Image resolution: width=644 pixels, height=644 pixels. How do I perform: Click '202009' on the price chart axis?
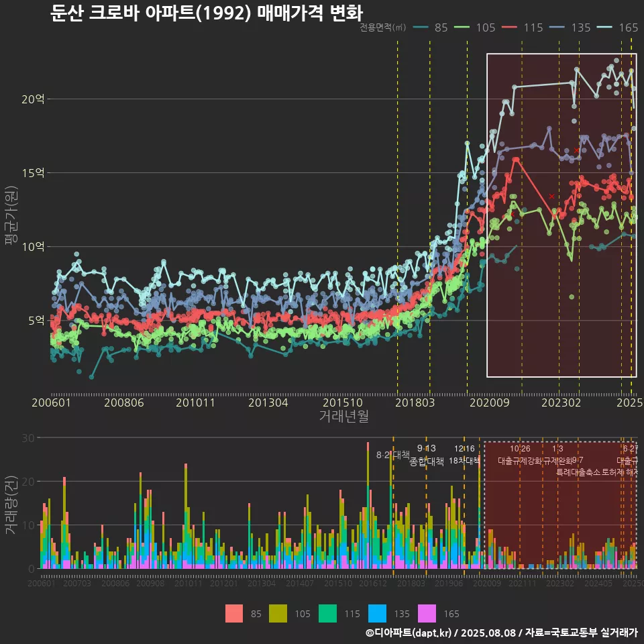point(490,402)
